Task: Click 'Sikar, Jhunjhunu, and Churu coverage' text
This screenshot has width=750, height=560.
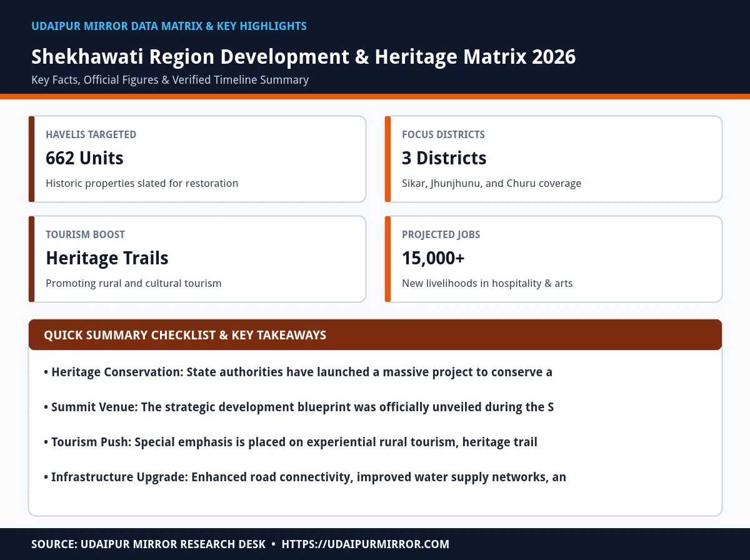Action: (491, 184)
